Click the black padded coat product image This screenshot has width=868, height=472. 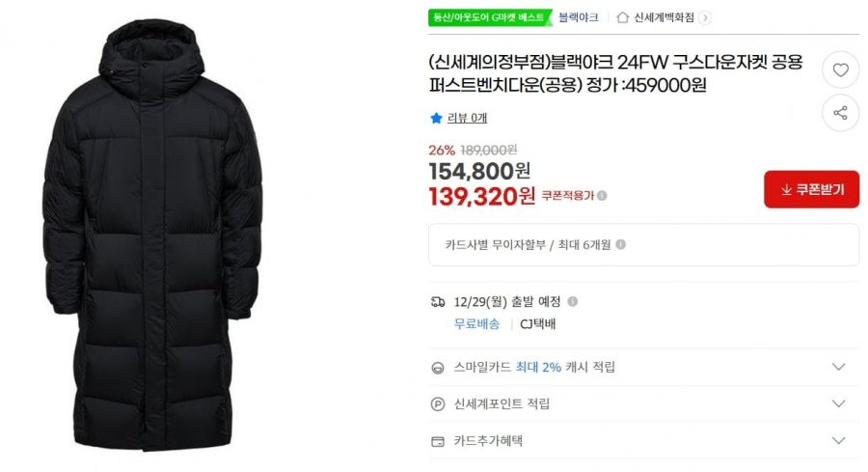click(x=152, y=236)
